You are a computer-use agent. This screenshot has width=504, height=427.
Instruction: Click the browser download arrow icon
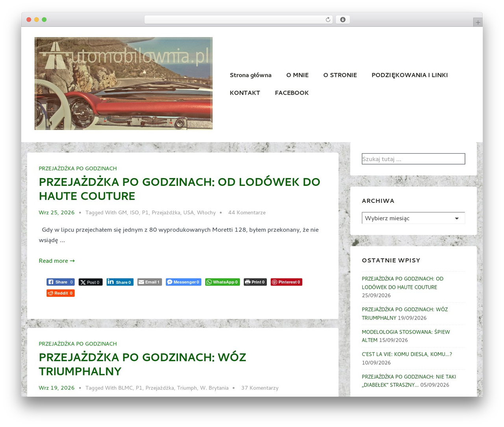343,20
